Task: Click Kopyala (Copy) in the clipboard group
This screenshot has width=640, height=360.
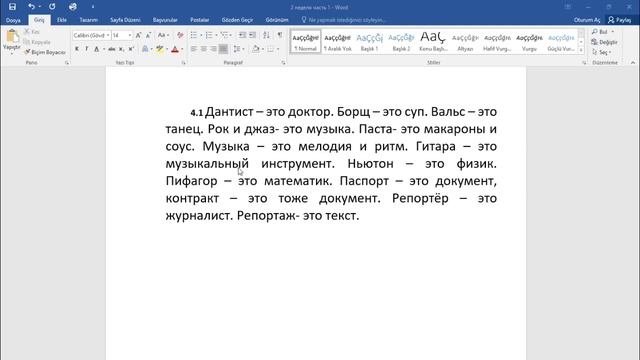Action: tap(37, 42)
